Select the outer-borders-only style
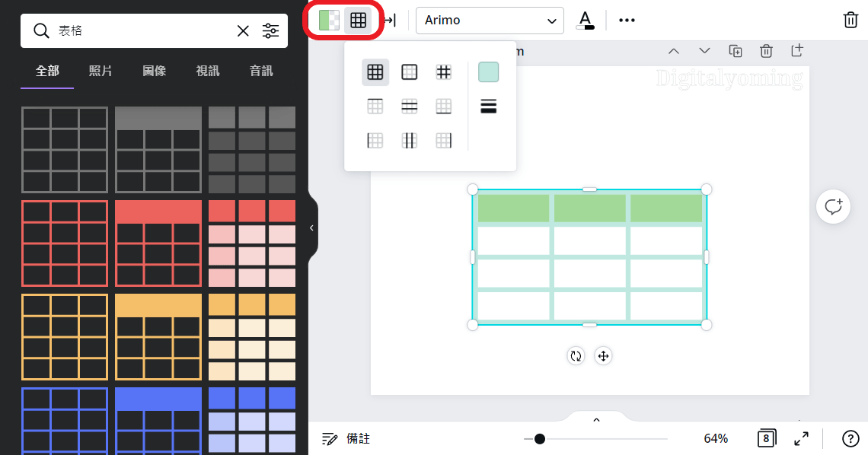Screen dimensions: 868x455 [x=410, y=72]
